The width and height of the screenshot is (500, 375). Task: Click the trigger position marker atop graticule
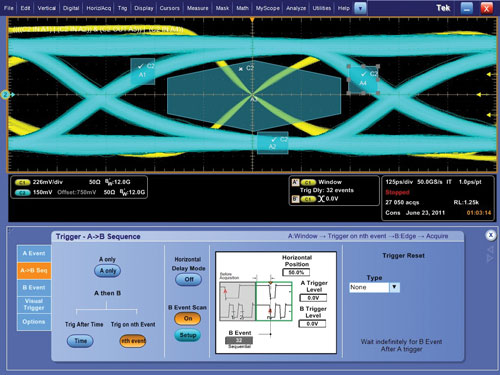(x=252, y=20)
